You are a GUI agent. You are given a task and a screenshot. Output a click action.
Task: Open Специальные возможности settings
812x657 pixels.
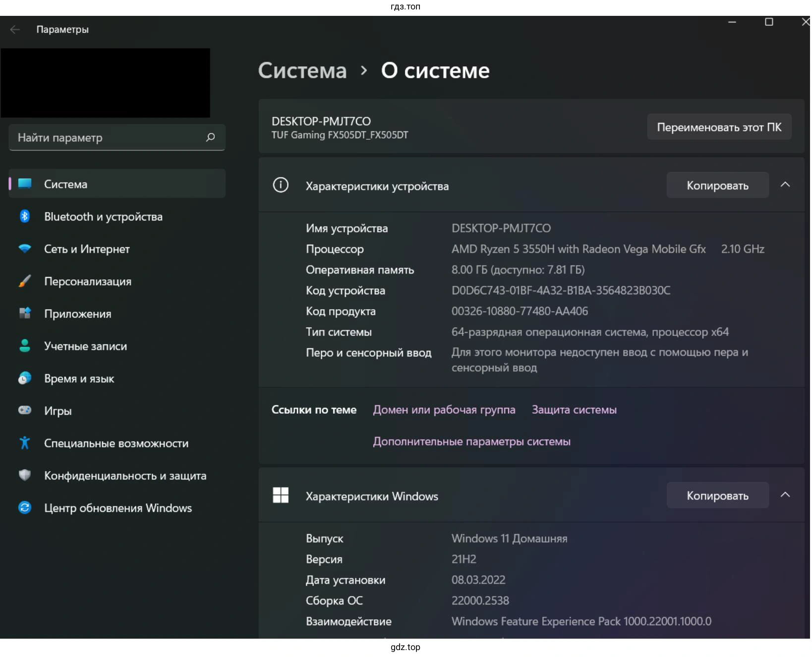pyautogui.click(x=117, y=443)
